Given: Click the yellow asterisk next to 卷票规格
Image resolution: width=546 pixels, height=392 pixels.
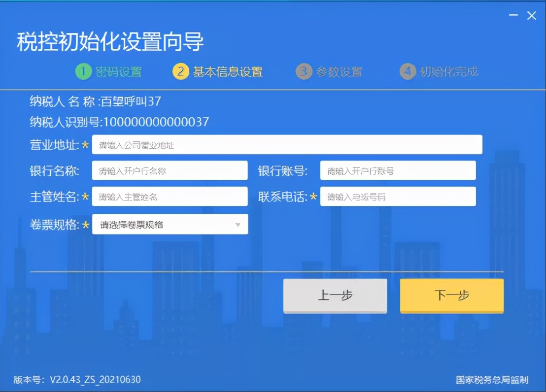Looking at the screenshot, I should tap(85, 225).
